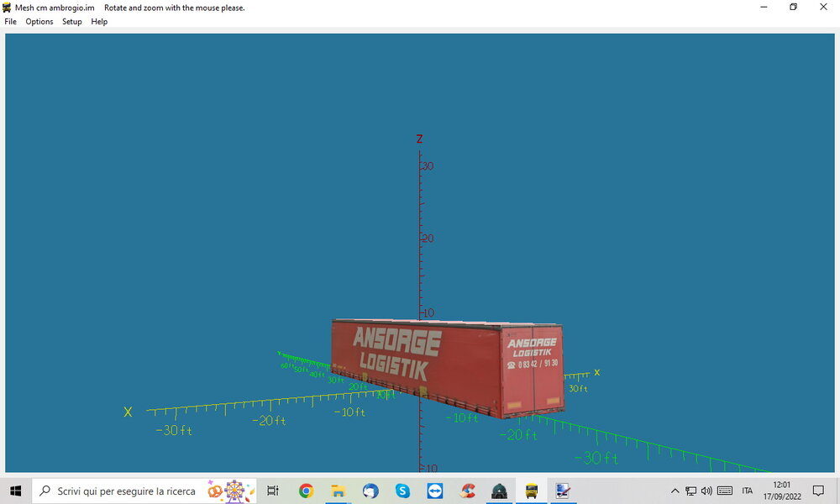Viewport: 840px width, 504px height.
Task: Click the taskbar search box
Action: coord(144,491)
